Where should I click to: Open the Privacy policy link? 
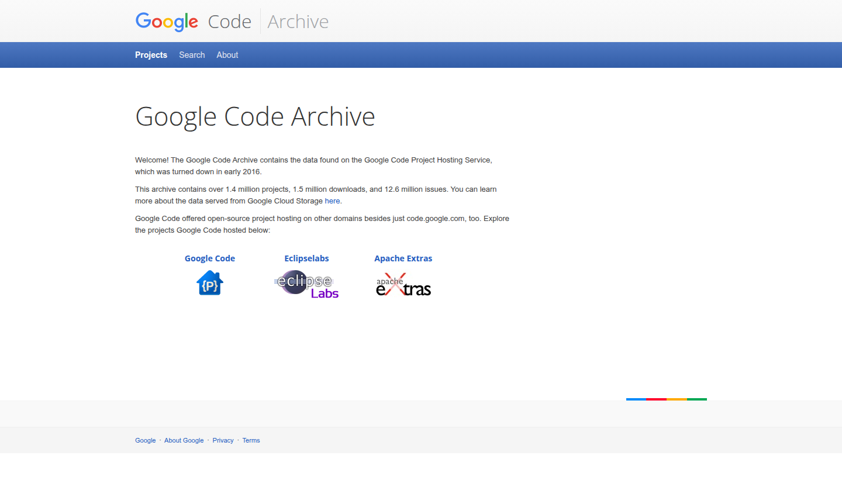(x=223, y=440)
